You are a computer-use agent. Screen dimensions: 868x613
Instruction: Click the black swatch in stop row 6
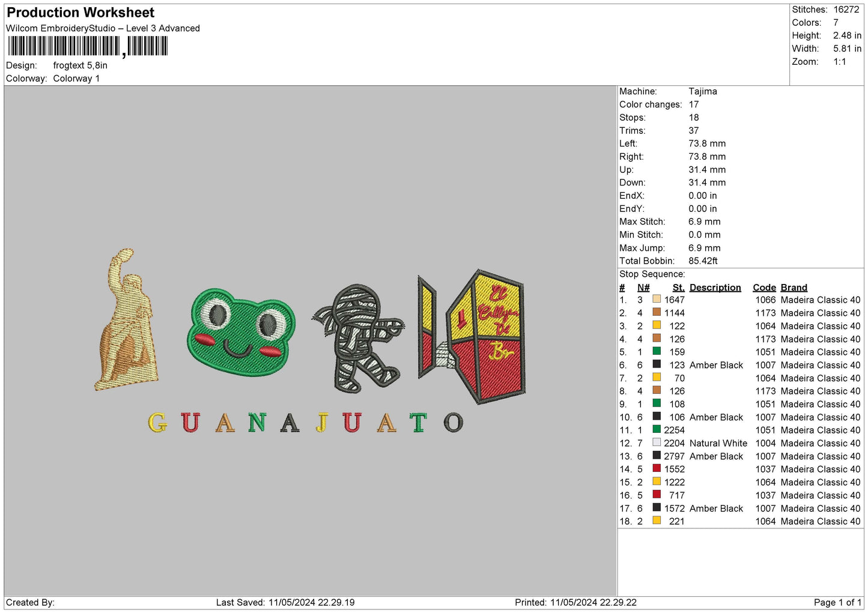pyautogui.click(x=657, y=364)
